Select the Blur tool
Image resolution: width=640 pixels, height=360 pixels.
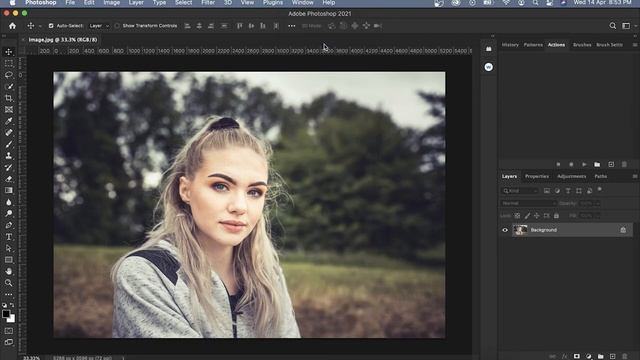pyautogui.click(x=9, y=202)
